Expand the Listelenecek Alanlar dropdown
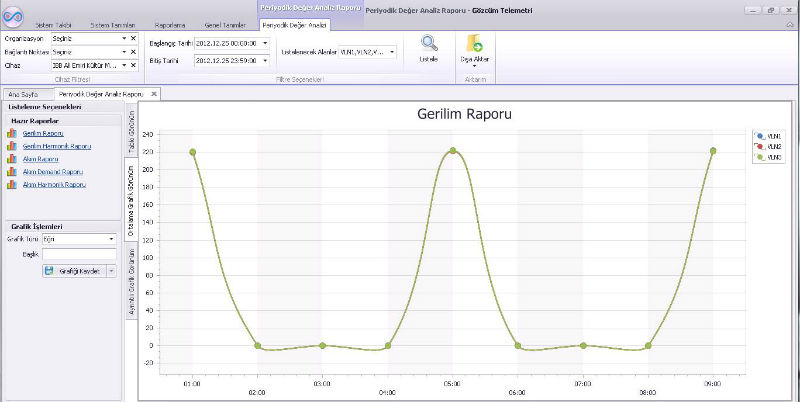The width and height of the screenshot is (800, 402). click(391, 51)
